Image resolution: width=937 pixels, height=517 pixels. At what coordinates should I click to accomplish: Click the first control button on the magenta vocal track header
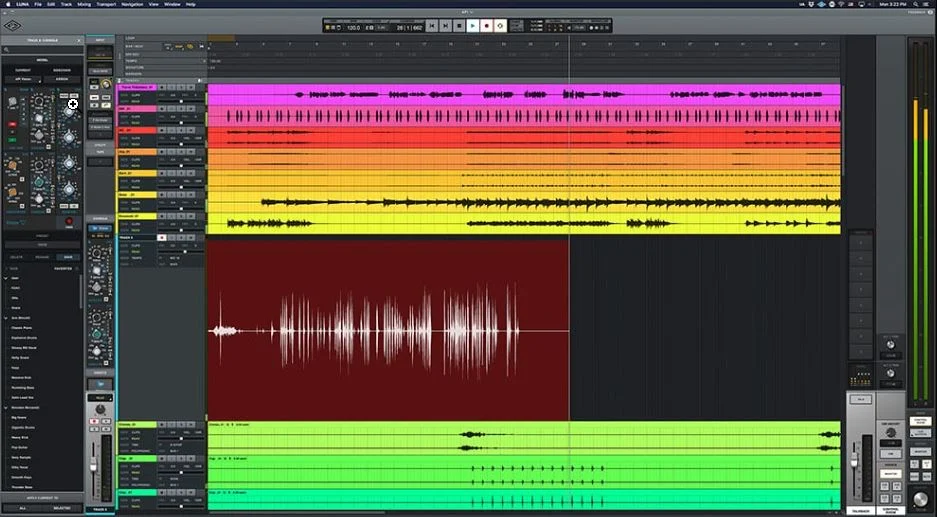(162, 88)
